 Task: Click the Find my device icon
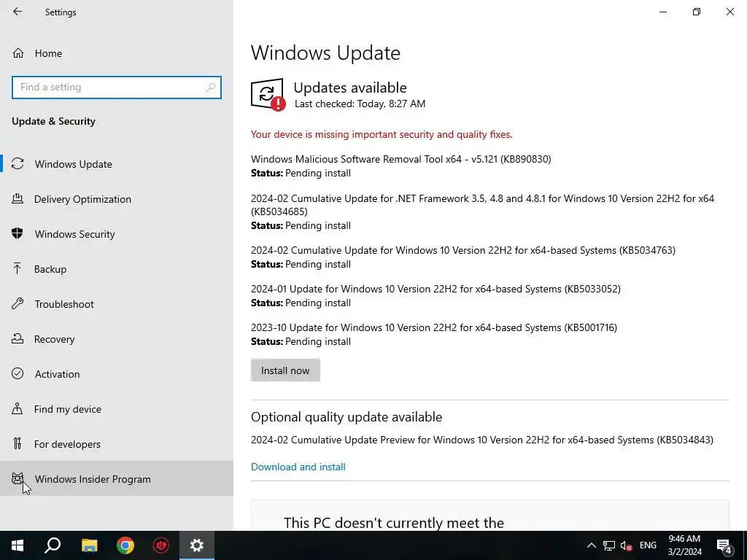[18, 408]
